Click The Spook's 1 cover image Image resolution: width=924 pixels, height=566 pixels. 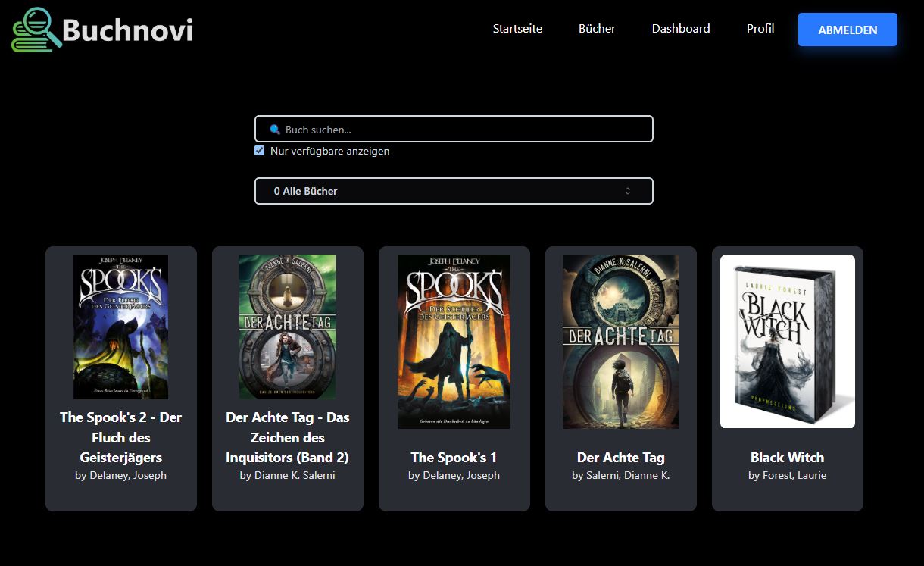(x=454, y=341)
